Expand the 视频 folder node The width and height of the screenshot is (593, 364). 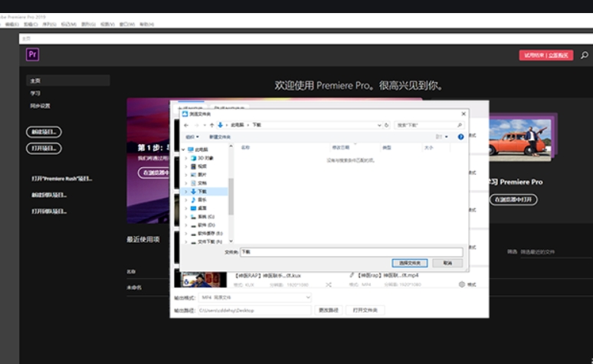click(186, 166)
